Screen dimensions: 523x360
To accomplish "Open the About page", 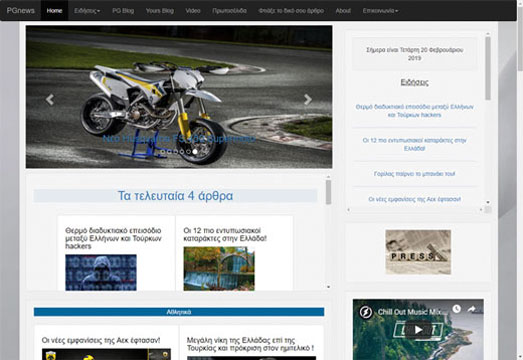I will click(x=343, y=11).
